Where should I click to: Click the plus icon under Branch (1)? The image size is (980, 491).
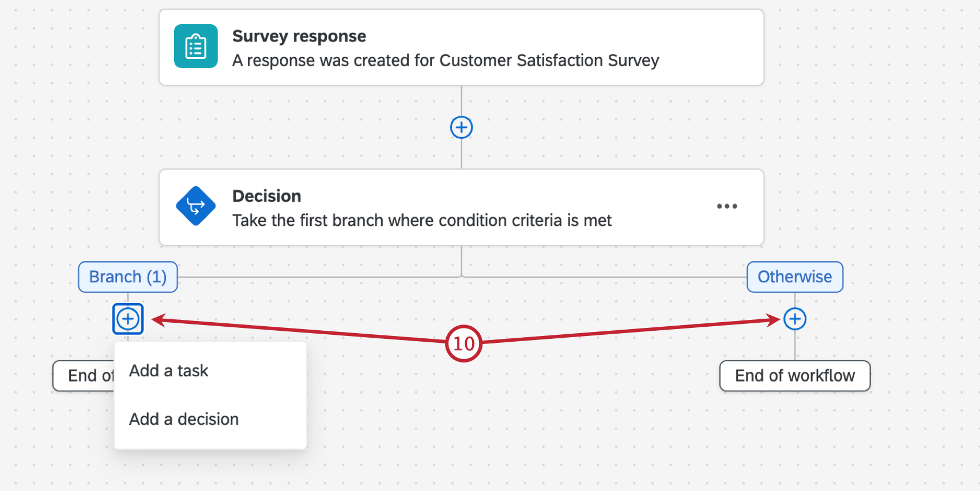tap(128, 319)
